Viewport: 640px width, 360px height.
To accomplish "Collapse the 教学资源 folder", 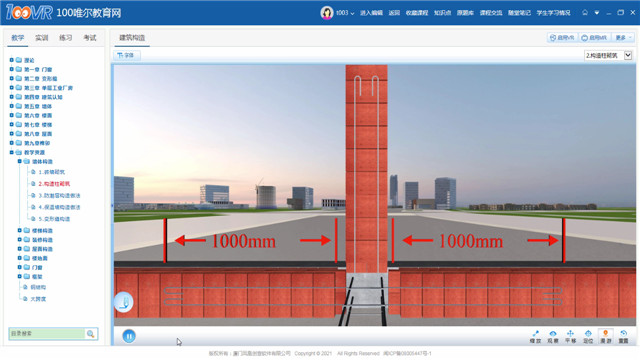I will pos(11,152).
